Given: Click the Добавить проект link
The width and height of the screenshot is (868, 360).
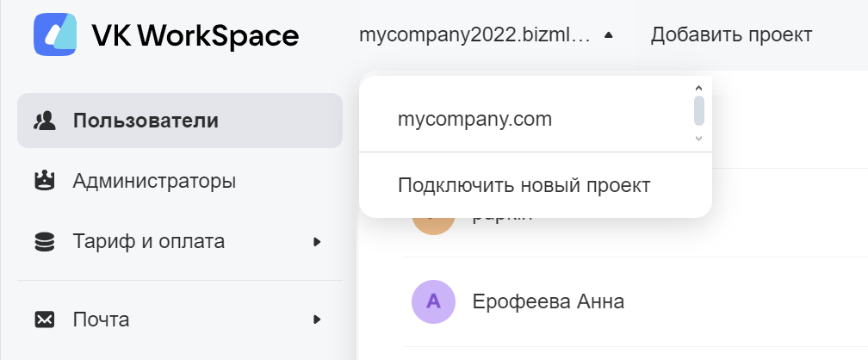Looking at the screenshot, I should tap(731, 34).
